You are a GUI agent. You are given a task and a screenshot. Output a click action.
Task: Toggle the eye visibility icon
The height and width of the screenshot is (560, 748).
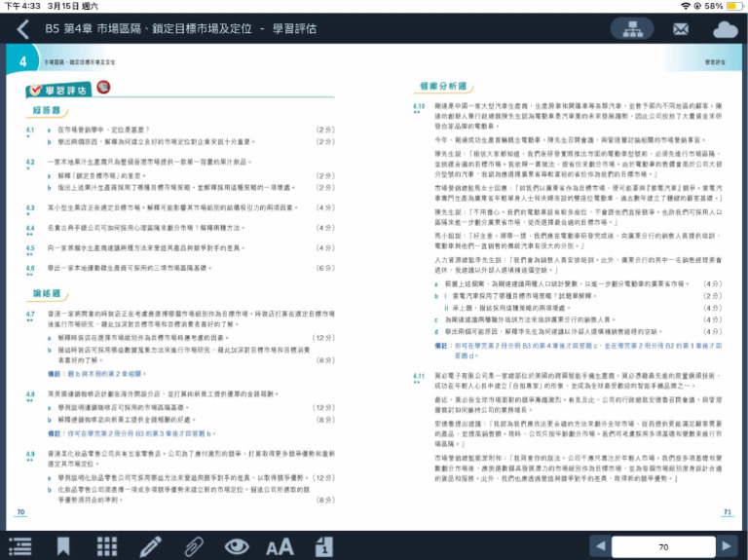tap(237, 546)
